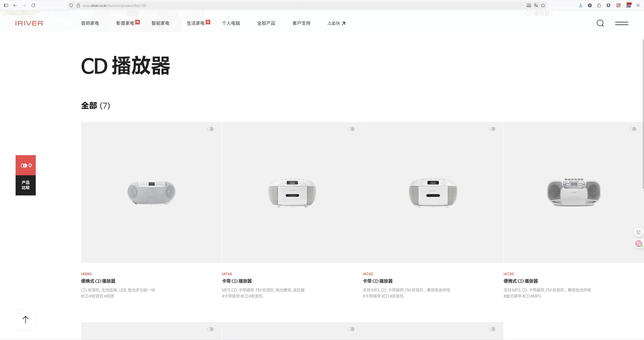Viewport: 644px width, 340px height.
Task: Click the browser translate page icon
Action: pyautogui.click(x=536, y=5)
